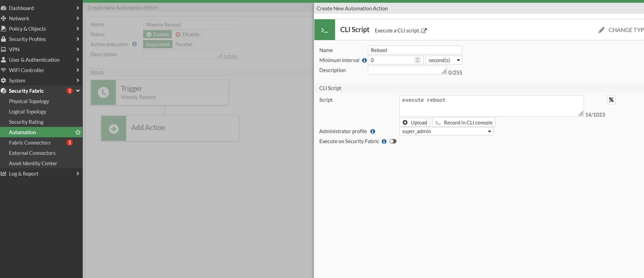The width and height of the screenshot is (644, 278).
Task: Click the Network icon in sidebar
Action: point(4,19)
